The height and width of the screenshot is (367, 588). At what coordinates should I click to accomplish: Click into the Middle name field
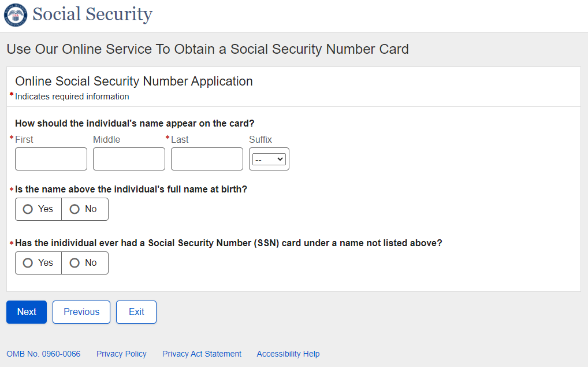129,159
